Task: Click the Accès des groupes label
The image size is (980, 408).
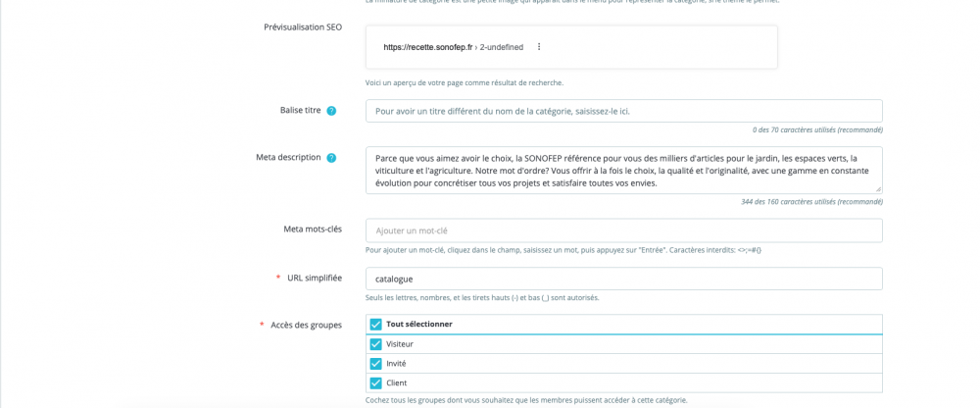Action: 306,325
